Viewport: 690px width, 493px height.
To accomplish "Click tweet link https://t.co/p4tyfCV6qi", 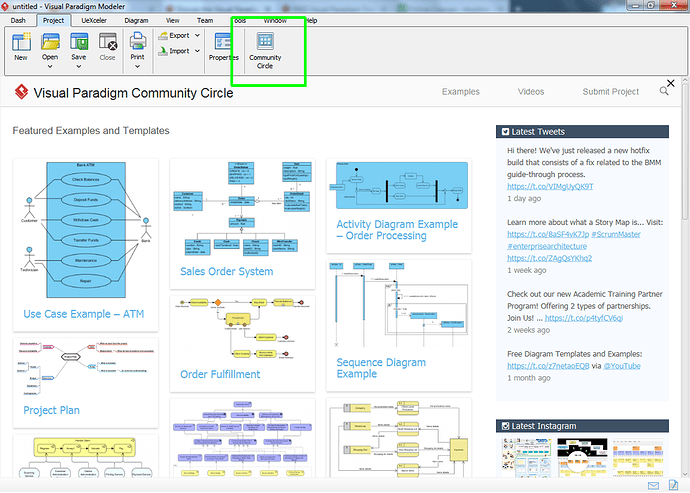I will pos(584,318).
